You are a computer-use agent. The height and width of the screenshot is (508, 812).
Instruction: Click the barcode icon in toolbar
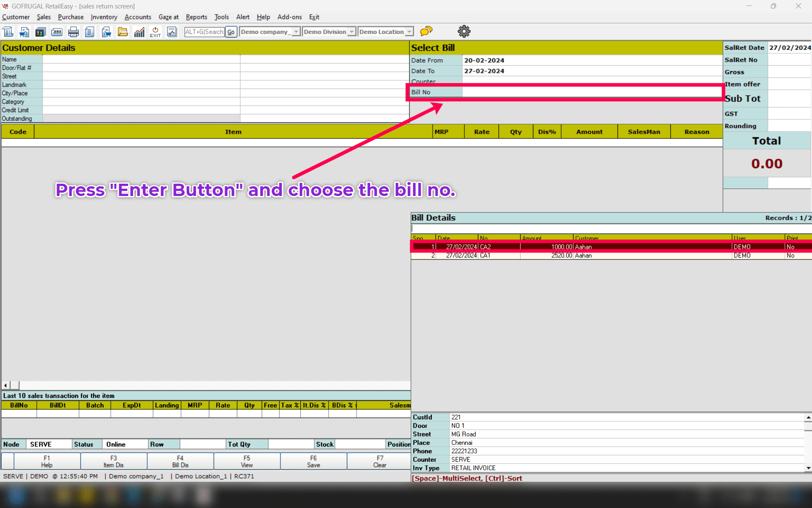[x=57, y=32]
